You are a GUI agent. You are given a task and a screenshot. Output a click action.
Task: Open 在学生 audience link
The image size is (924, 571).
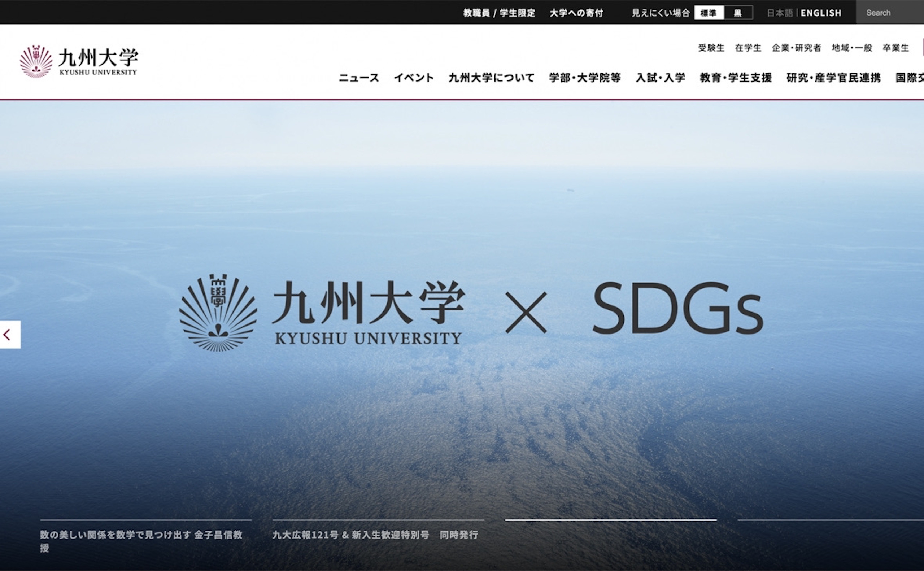pos(748,48)
